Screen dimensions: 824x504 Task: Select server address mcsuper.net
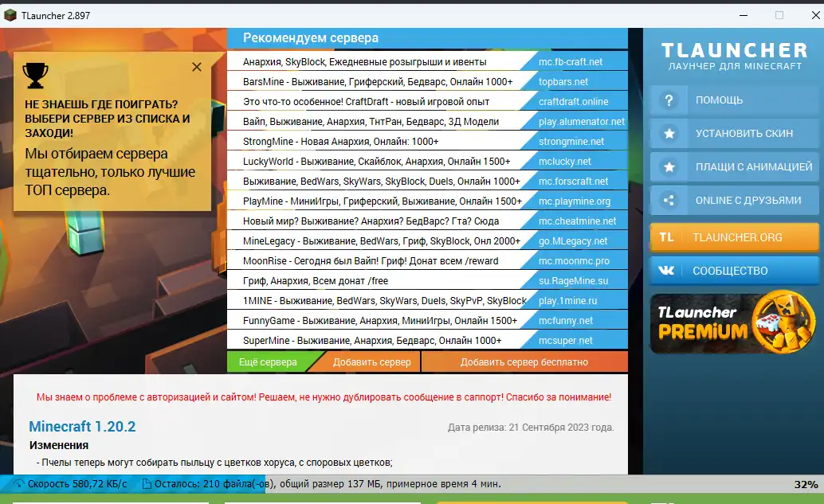[566, 341]
